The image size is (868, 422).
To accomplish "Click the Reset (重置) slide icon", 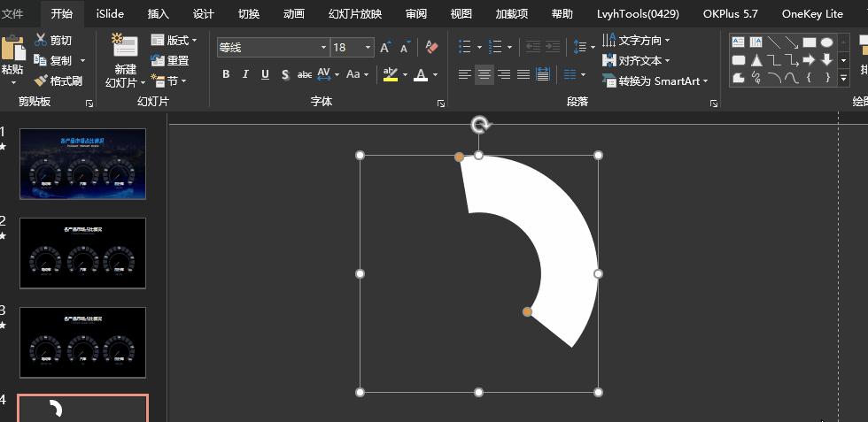I will tap(159, 60).
